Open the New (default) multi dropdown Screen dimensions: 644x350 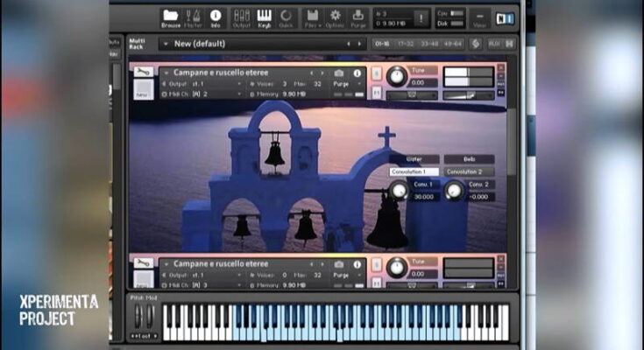pyautogui.click(x=165, y=44)
